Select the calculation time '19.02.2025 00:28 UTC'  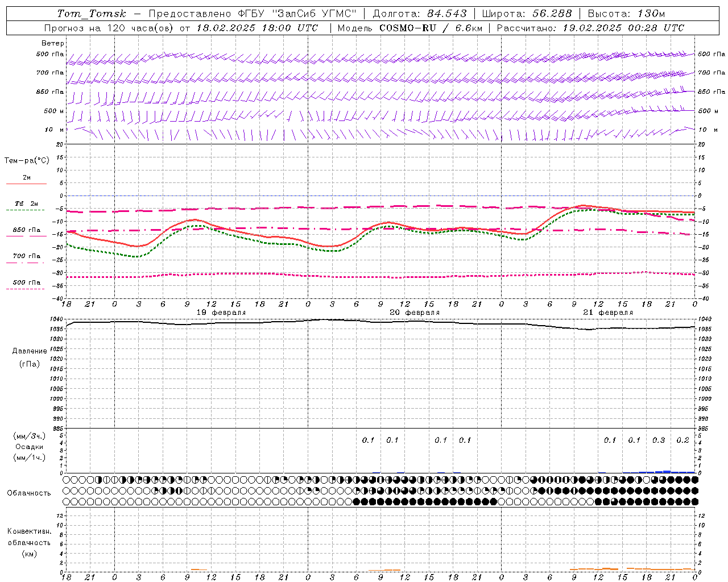pyautogui.click(x=623, y=28)
